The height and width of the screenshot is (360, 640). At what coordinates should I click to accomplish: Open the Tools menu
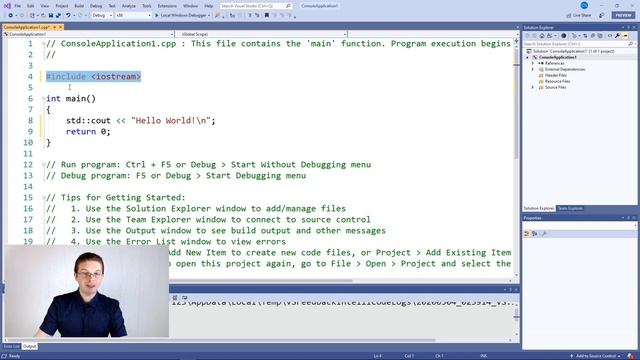point(147,6)
